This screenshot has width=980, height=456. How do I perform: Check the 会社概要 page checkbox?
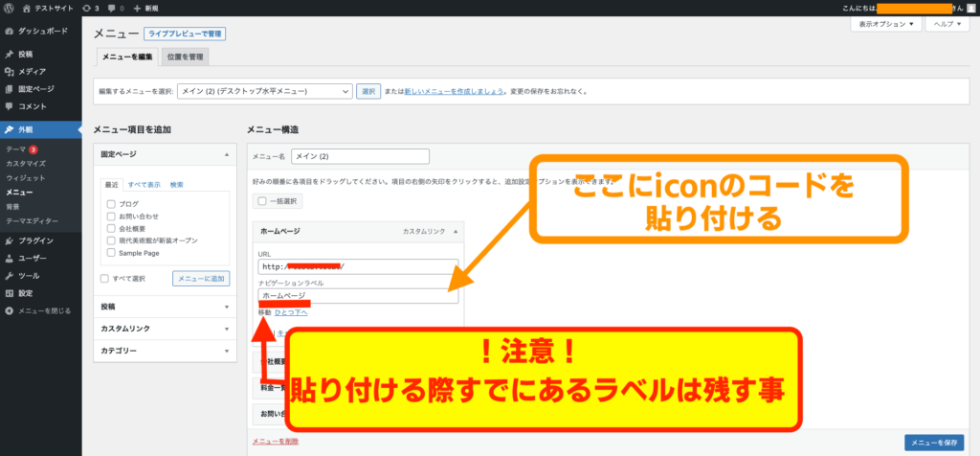click(x=111, y=228)
